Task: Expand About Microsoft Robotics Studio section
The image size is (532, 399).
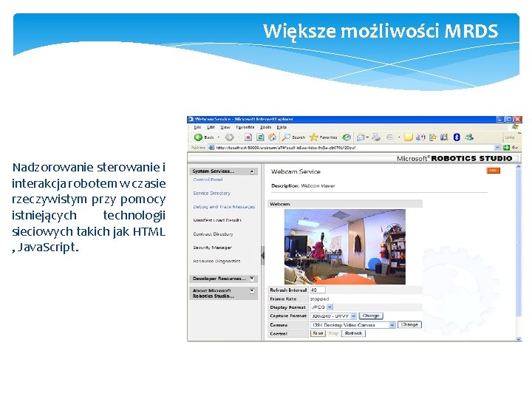Action: click(252, 291)
